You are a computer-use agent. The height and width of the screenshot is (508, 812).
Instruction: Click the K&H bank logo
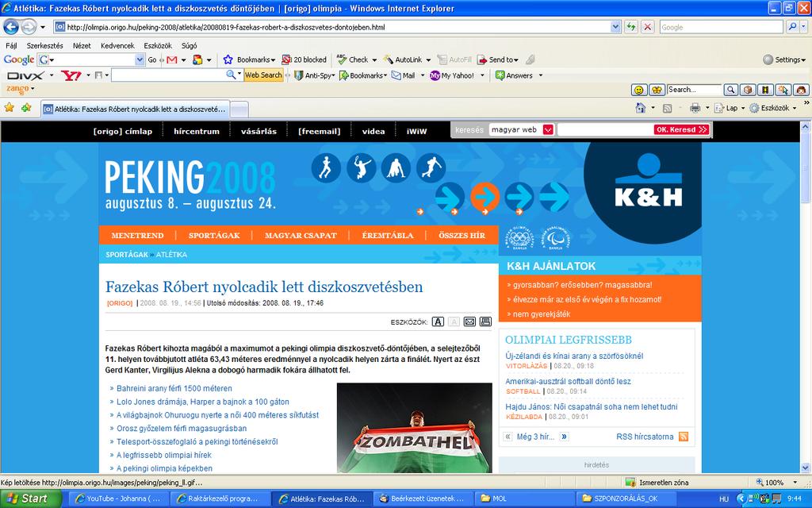tap(648, 182)
